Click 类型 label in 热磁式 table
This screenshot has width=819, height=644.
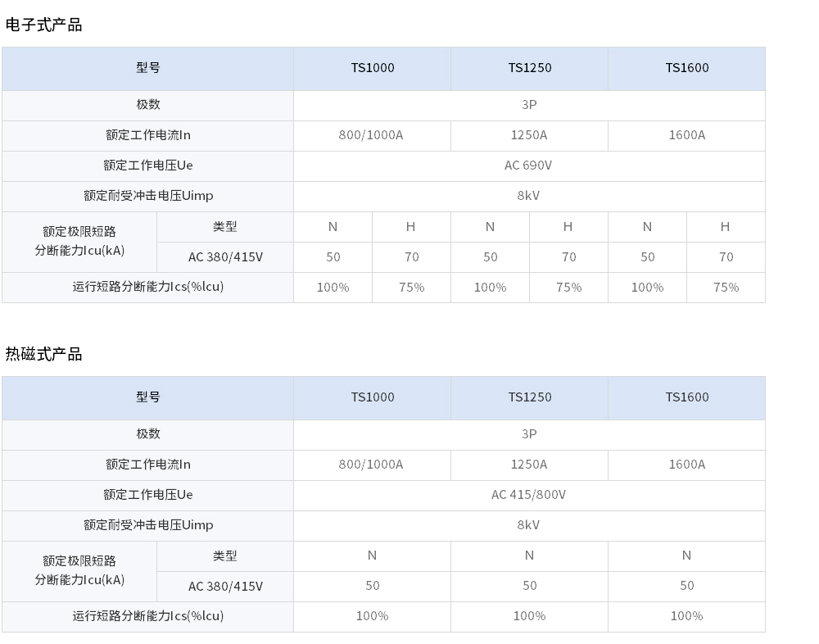coord(225,556)
